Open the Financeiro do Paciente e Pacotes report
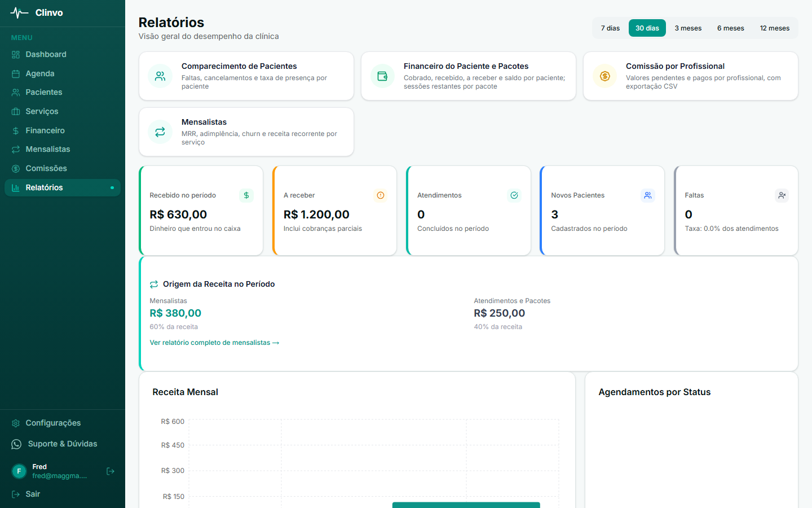Screen dimensions: 812x508 pyautogui.click(x=466, y=67)
